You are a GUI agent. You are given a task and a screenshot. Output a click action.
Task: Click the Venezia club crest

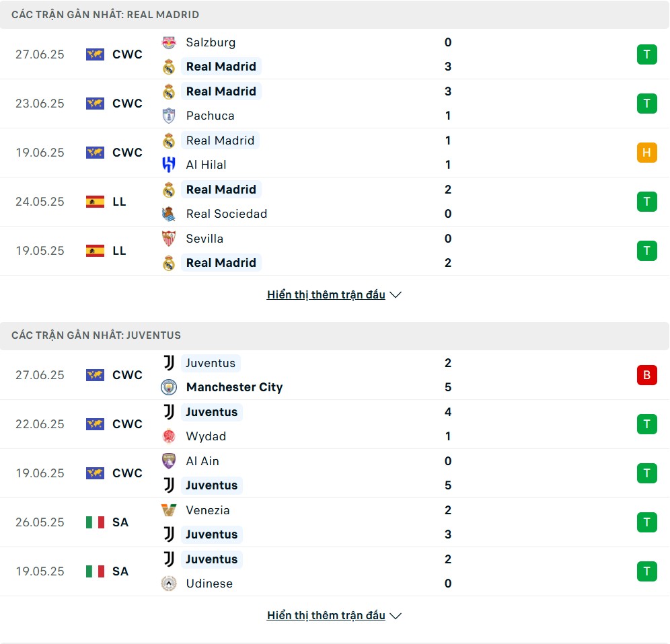point(169,510)
